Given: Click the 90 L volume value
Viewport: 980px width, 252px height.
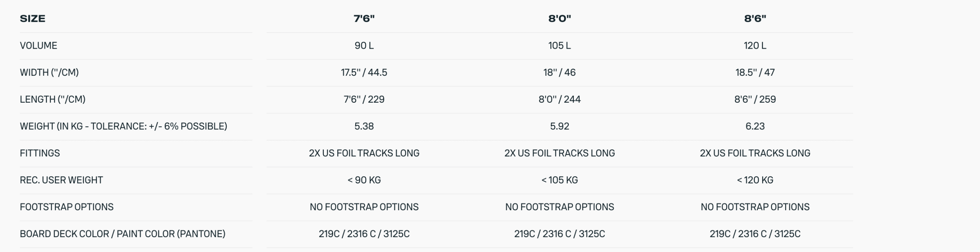Looking at the screenshot, I should click(364, 46).
